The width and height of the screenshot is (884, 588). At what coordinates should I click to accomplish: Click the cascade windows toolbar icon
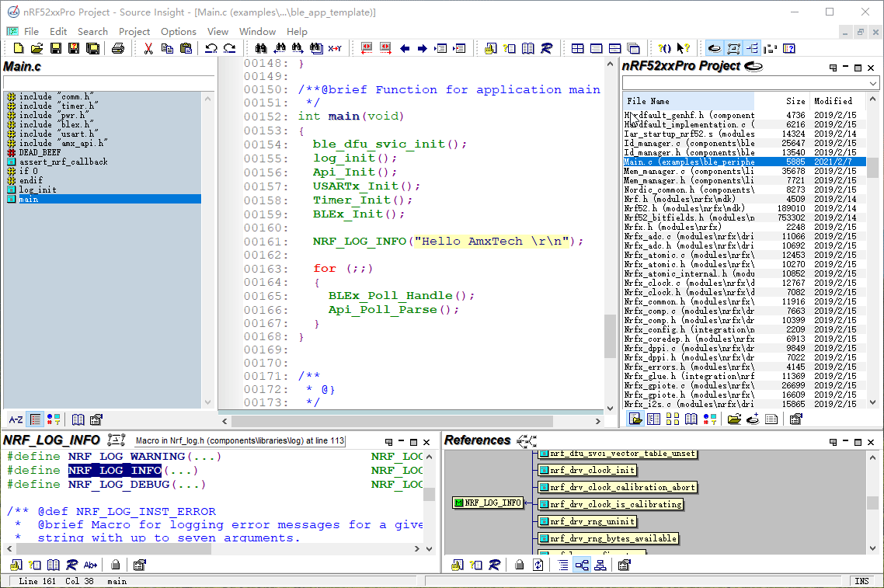(x=633, y=48)
